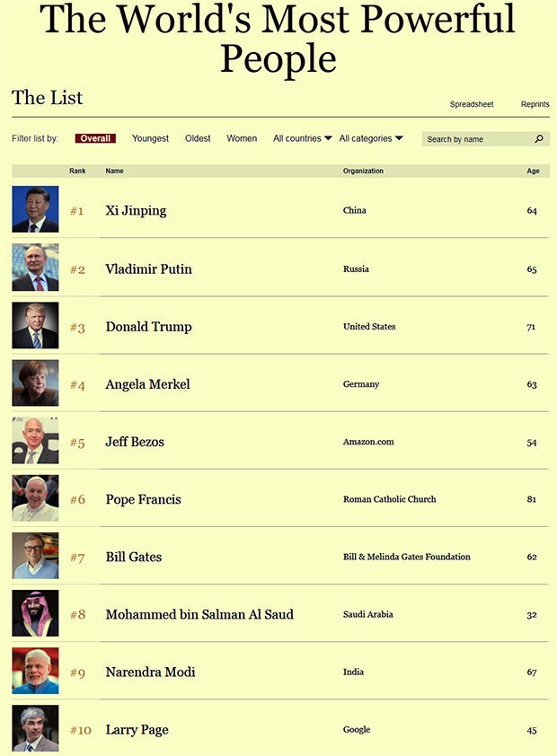Open Angela Merkel's name link
Image resolution: width=557 pixels, height=756 pixels.
coord(147,384)
